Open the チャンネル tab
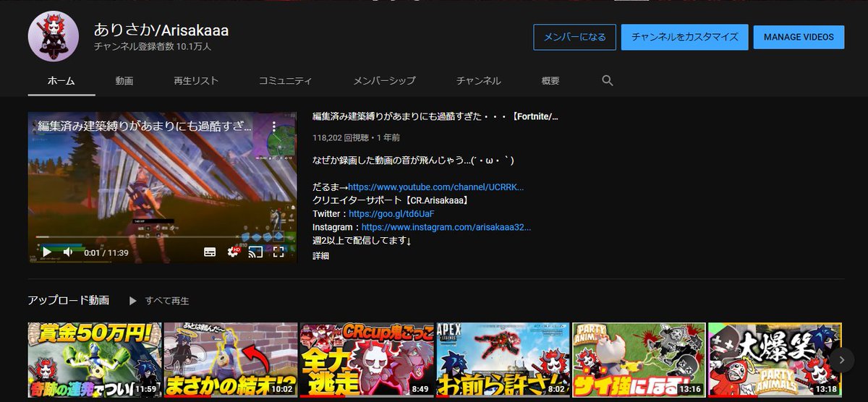 [479, 81]
